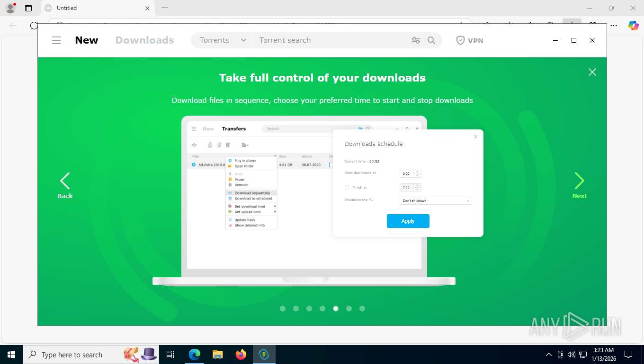Screen dimensions: 644x364
Task: Switch to the Downloads tab
Action: [x=144, y=40]
